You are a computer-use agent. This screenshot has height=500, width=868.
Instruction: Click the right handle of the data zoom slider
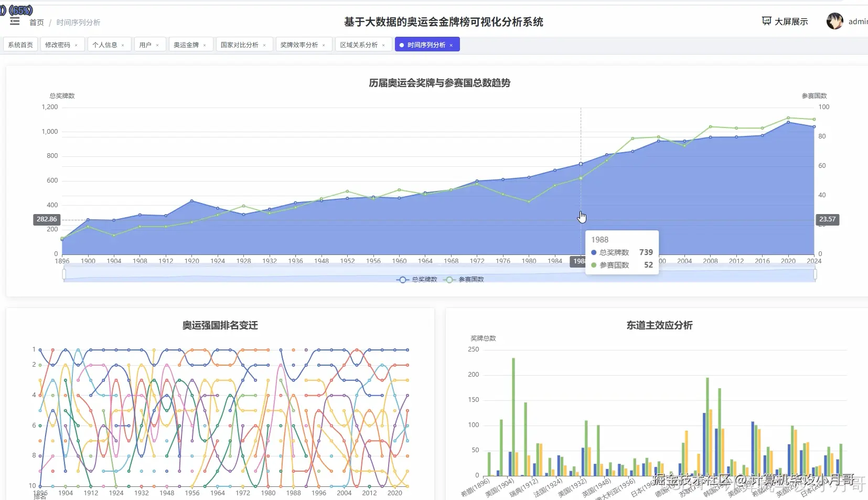coord(815,274)
